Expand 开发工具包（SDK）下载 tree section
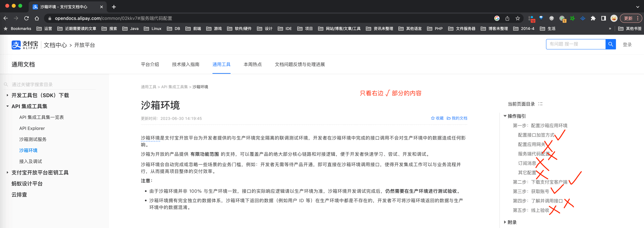Viewport: 644px width, 228px height. coord(7,95)
